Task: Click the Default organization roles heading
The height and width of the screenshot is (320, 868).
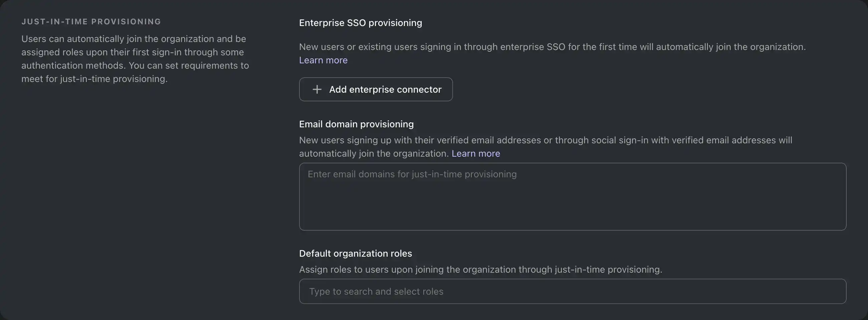Action: pos(355,253)
